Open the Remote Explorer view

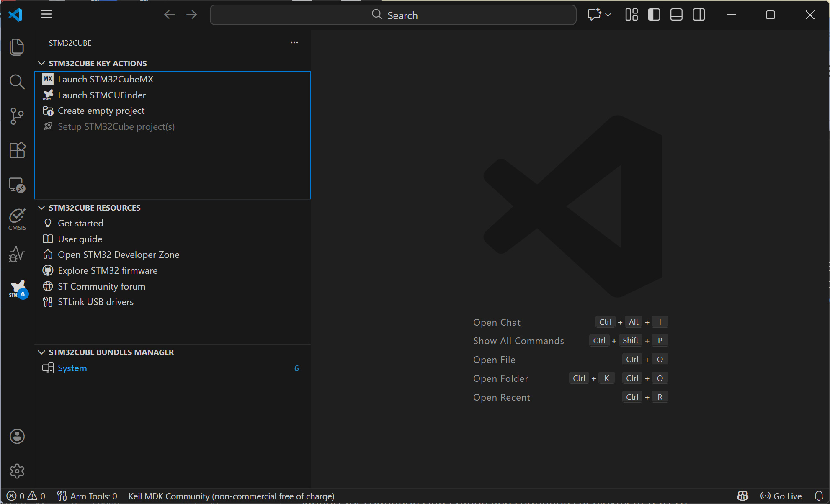(x=17, y=185)
